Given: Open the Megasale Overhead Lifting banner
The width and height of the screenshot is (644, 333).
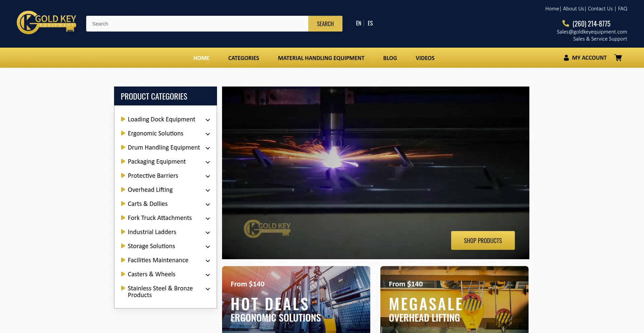Looking at the screenshot, I should pyautogui.click(x=454, y=299).
